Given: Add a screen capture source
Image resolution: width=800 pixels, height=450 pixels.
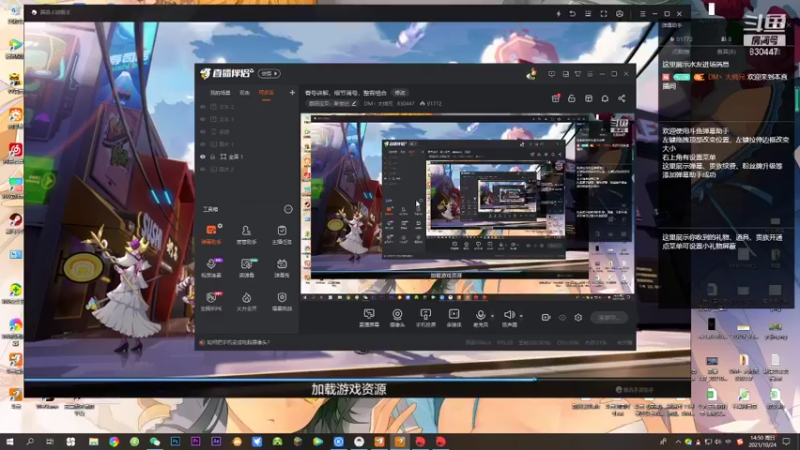Looking at the screenshot, I should pos(369,317).
